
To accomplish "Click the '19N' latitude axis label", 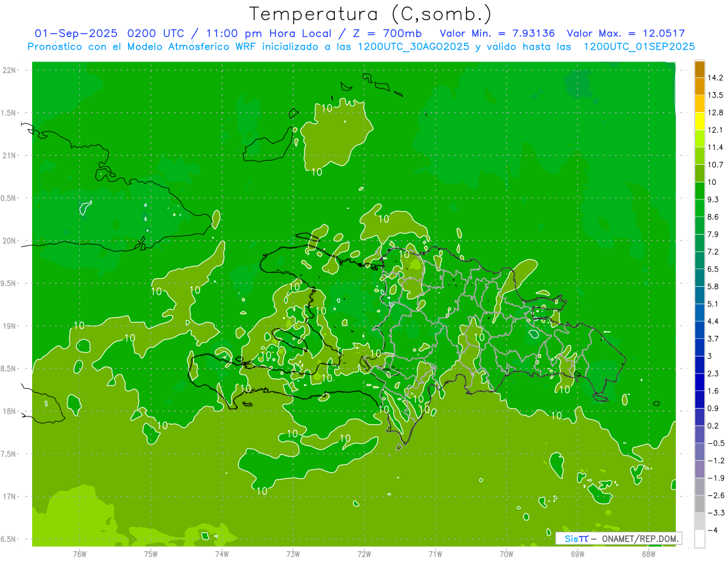I will point(9,326).
